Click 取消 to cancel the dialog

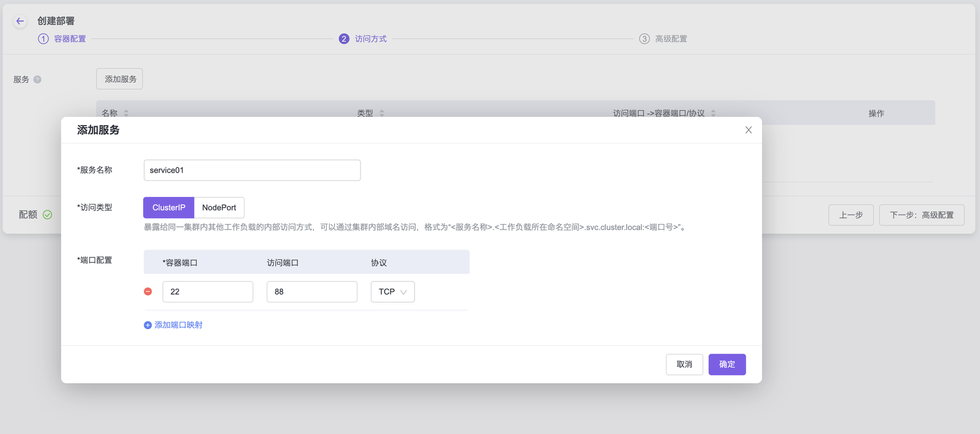684,365
